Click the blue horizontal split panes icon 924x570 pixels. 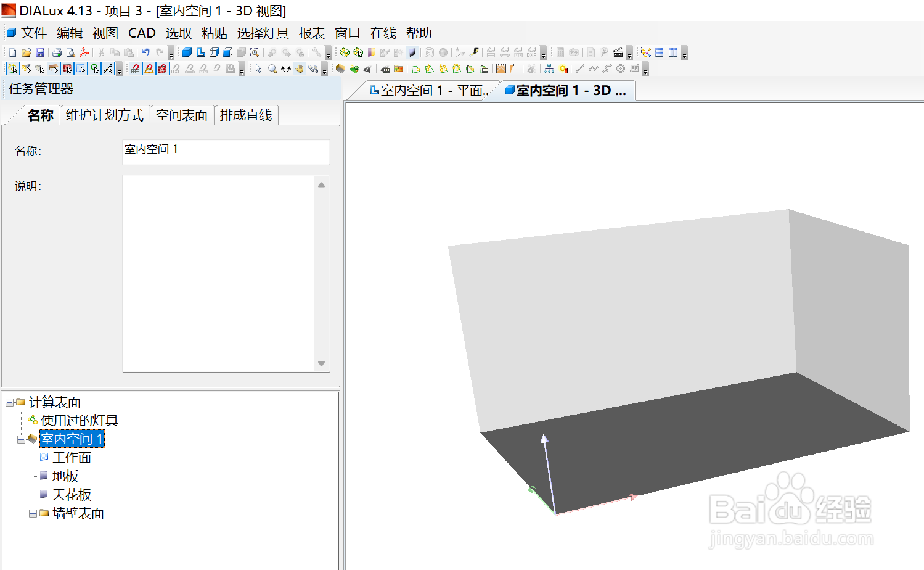(x=659, y=52)
